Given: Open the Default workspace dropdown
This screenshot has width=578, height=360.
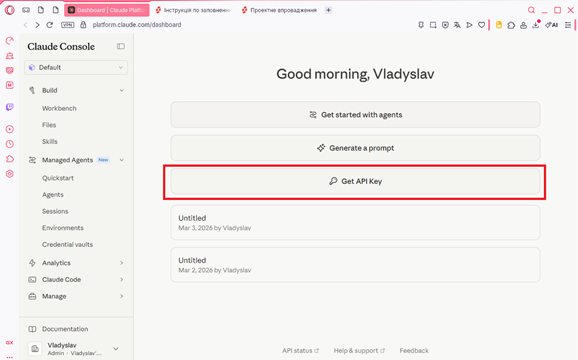Looking at the screenshot, I should 76,67.
